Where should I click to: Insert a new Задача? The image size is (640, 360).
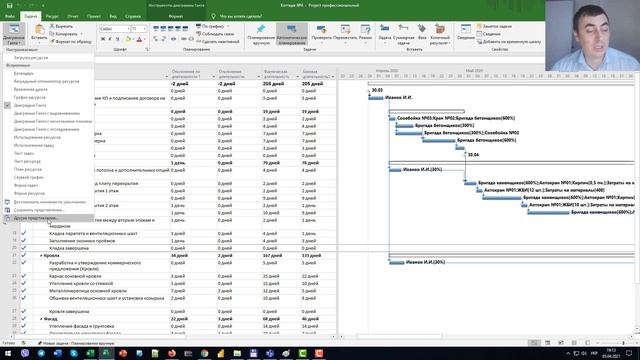pos(384,33)
